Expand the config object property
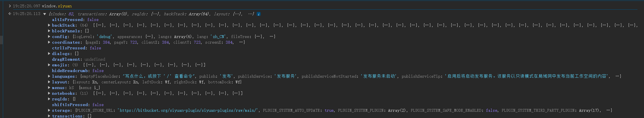 coord(49,37)
